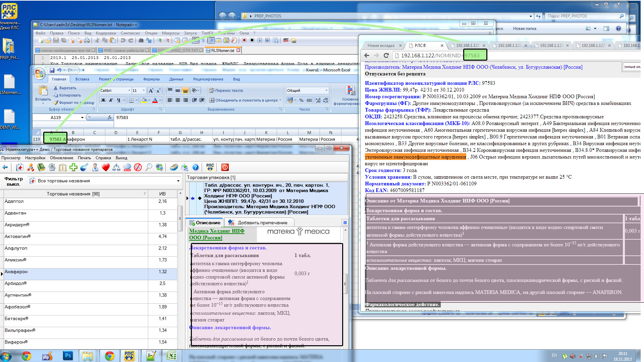This screenshot has height=362, width=644.
Task: Open the Формулы ribbon tab in Excel
Action: [151, 79]
